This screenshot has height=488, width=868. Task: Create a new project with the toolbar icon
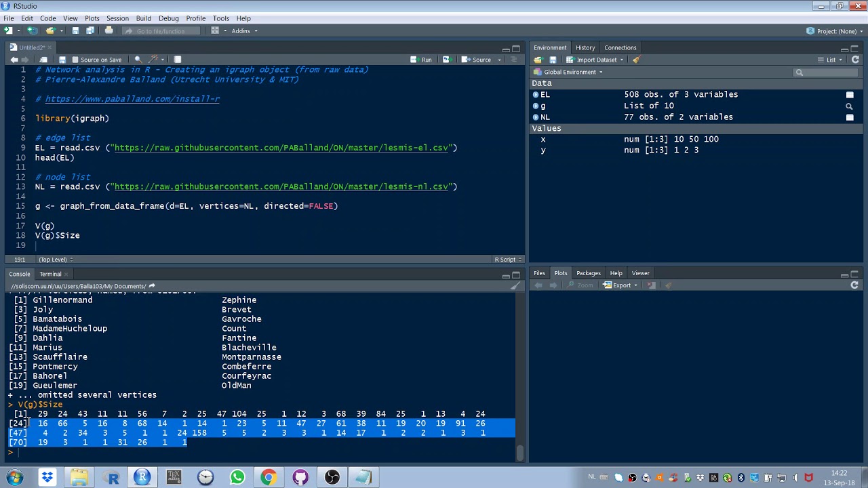click(x=31, y=30)
